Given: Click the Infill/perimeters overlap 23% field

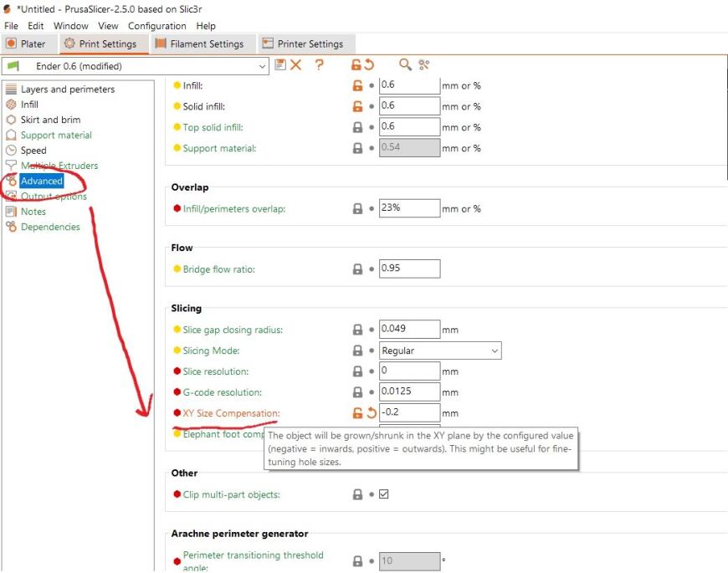Looking at the screenshot, I should 409,207.
